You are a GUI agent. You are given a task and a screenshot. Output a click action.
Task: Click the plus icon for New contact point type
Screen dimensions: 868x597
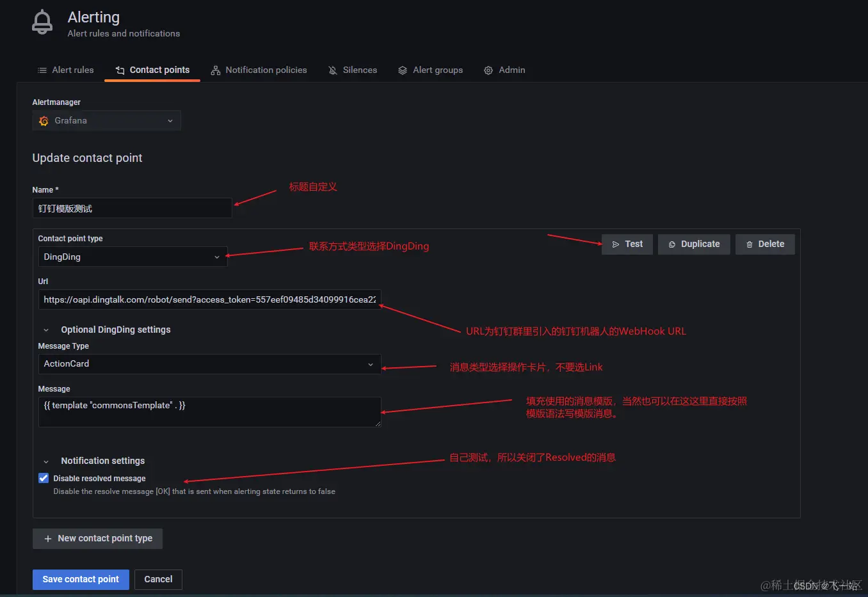click(48, 539)
